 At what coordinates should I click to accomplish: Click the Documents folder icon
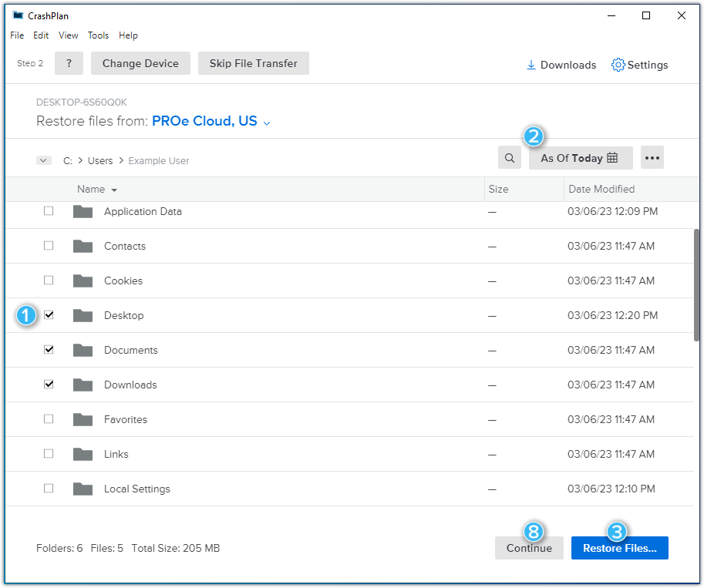tap(83, 350)
